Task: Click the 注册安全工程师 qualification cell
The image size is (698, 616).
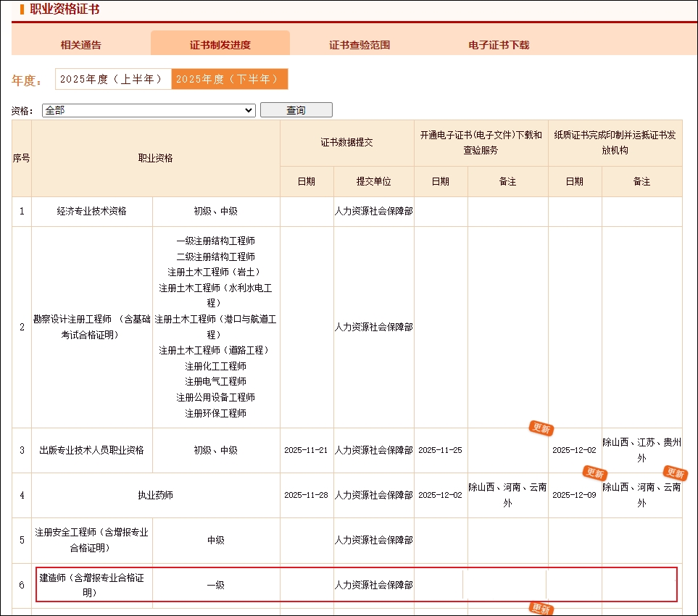Action: [92, 540]
